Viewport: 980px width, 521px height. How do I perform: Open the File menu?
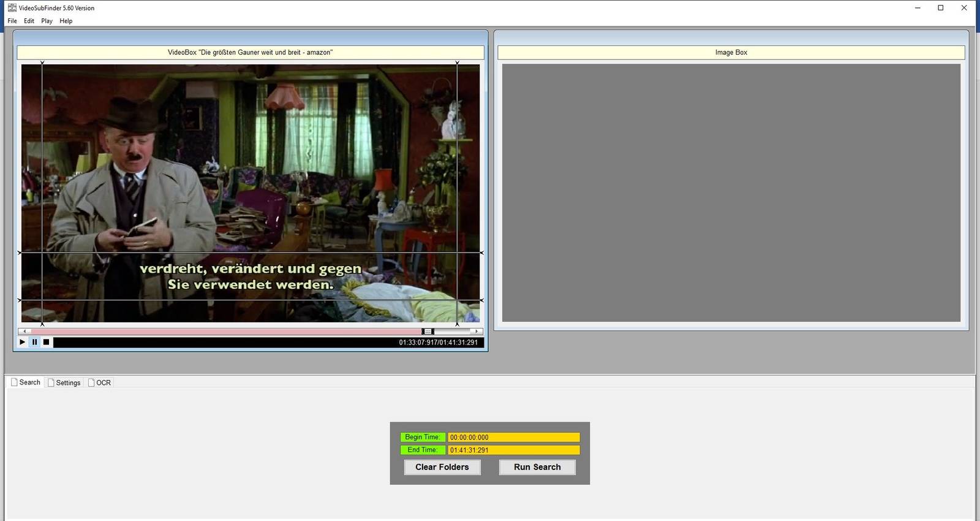click(x=12, y=21)
